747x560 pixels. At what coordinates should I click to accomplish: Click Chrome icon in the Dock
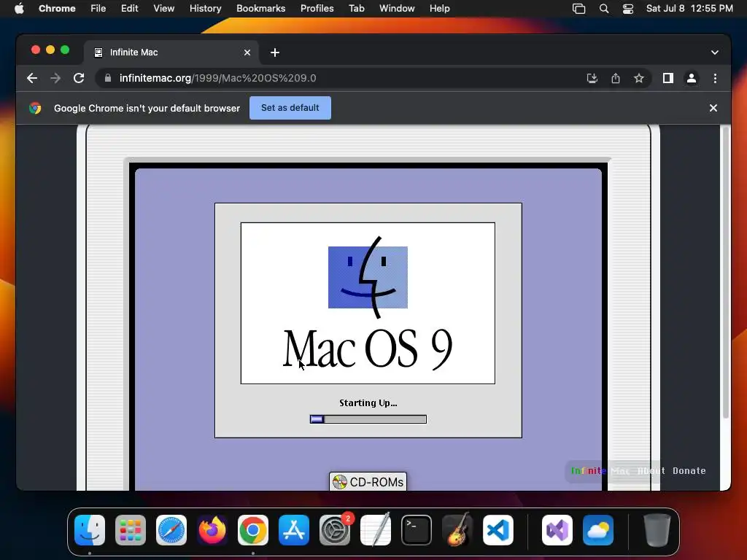[x=253, y=530]
